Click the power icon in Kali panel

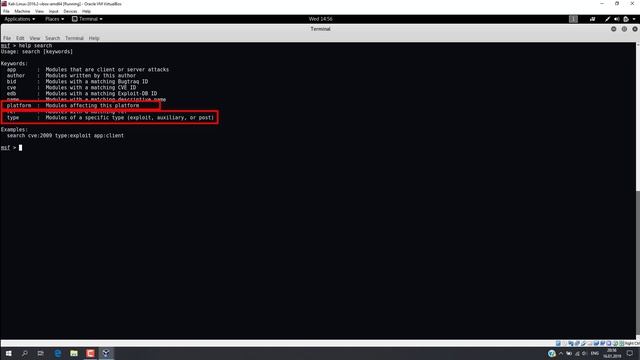pyautogui.click(x=626, y=19)
